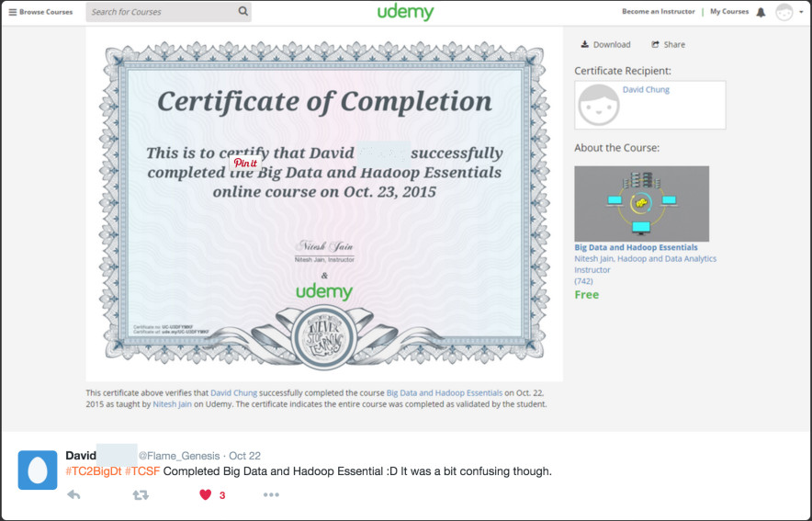Click the Download label
The height and width of the screenshot is (521, 812).
coord(612,44)
